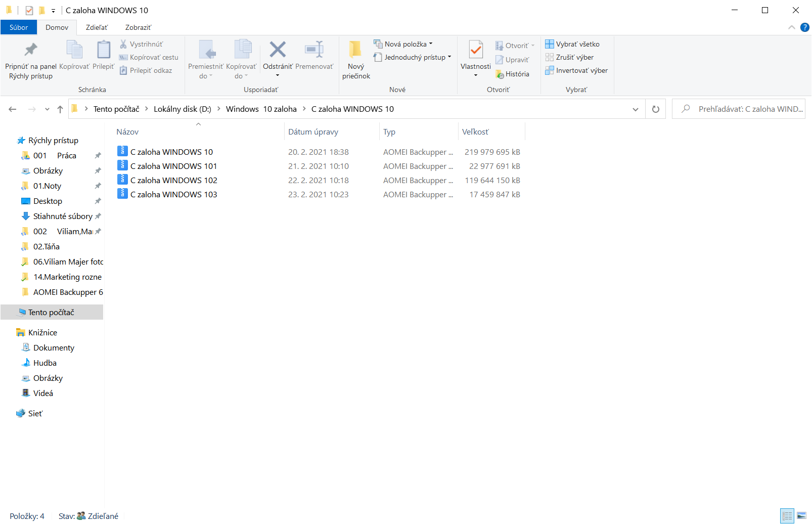Open Dokumenty library in sidebar

54,348
